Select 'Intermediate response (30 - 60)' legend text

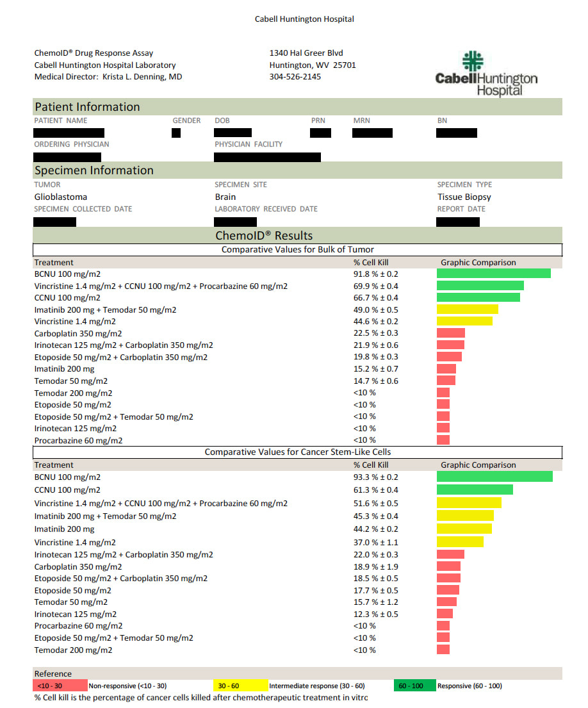[x=317, y=686]
